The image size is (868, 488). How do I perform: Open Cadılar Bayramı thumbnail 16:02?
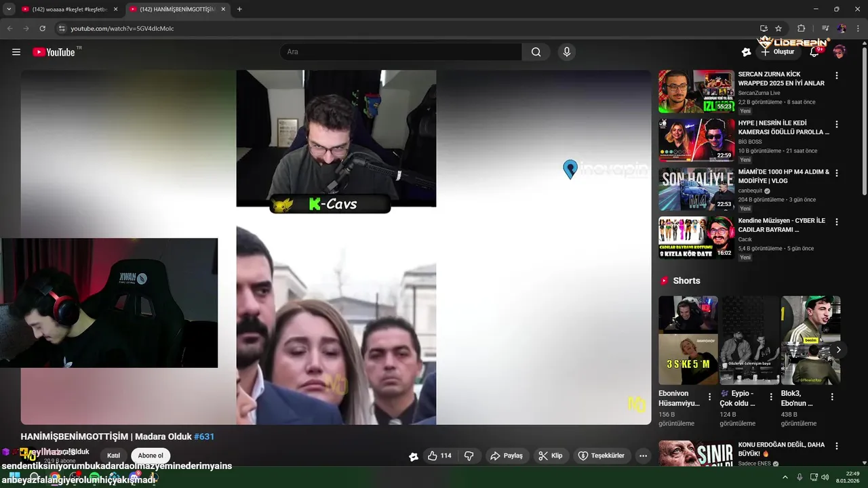click(x=696, y=238)
